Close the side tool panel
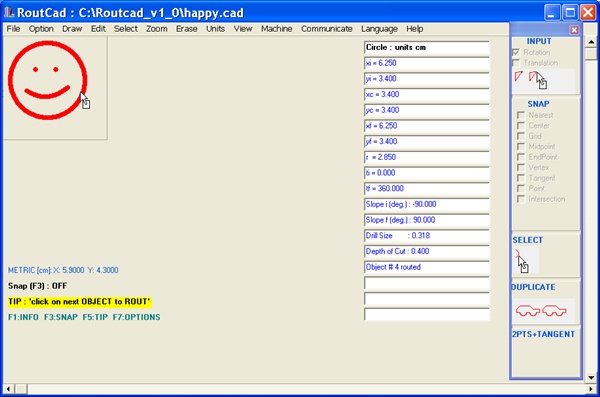600x397 pixels. tap(574, 30)
